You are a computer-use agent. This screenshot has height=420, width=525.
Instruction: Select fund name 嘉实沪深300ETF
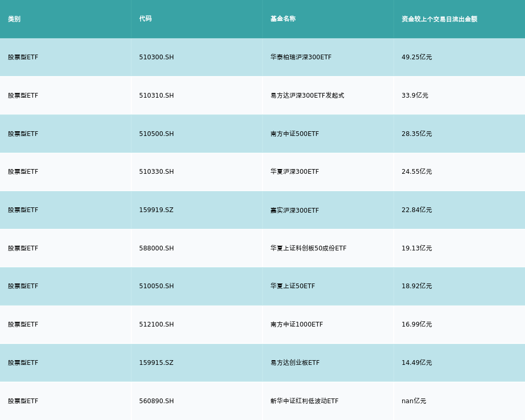[x=295, y=211]
